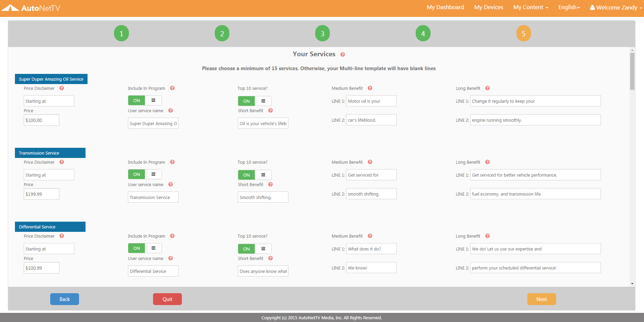Click Short Benefit help icon for Transmission Service
Viewport: 644px width, 322px height.
270,184
